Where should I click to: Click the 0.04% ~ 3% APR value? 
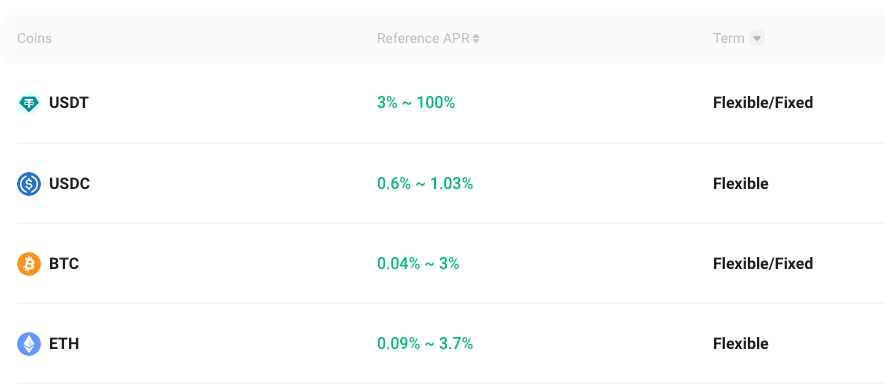click(x=418, y=264)
